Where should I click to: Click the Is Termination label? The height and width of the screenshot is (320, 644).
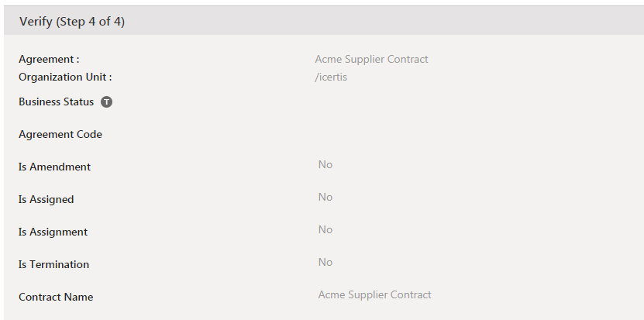point(53,264)
